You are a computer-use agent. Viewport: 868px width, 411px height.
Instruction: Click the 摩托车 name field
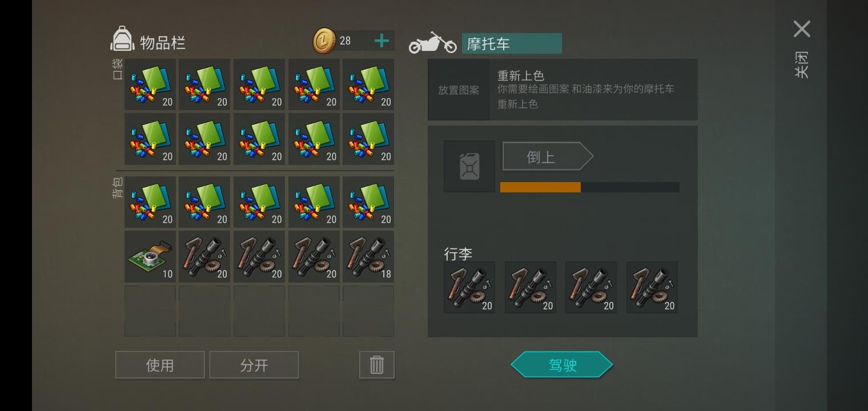tap(512, 43)
